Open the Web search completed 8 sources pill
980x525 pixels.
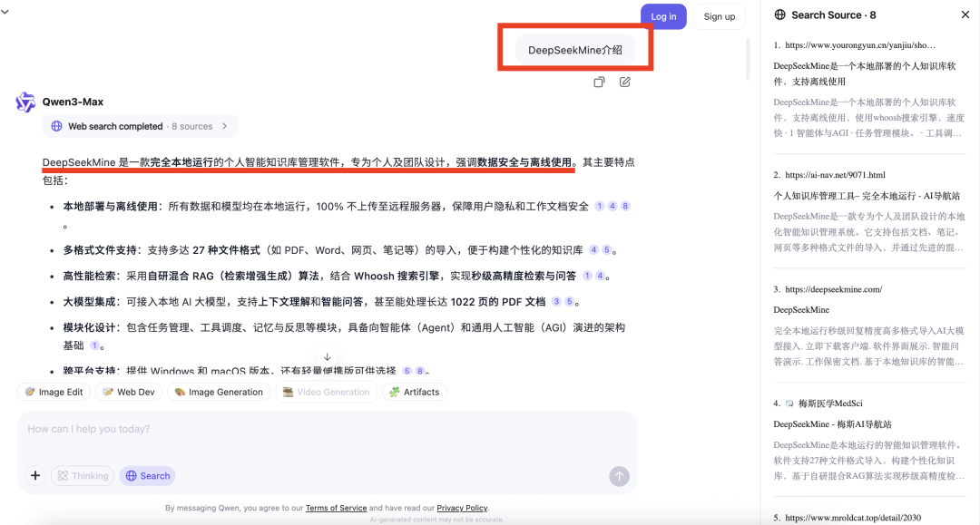pyautogui.click(x=141, y=126)
